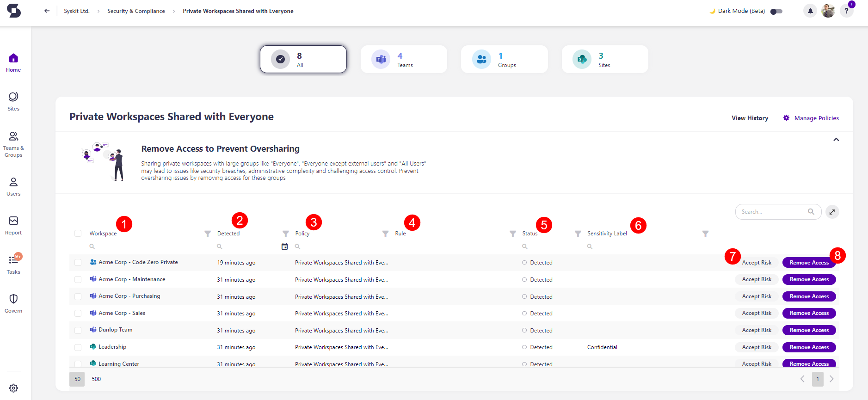Remove Access for Acme Corp - Sales

809,313
